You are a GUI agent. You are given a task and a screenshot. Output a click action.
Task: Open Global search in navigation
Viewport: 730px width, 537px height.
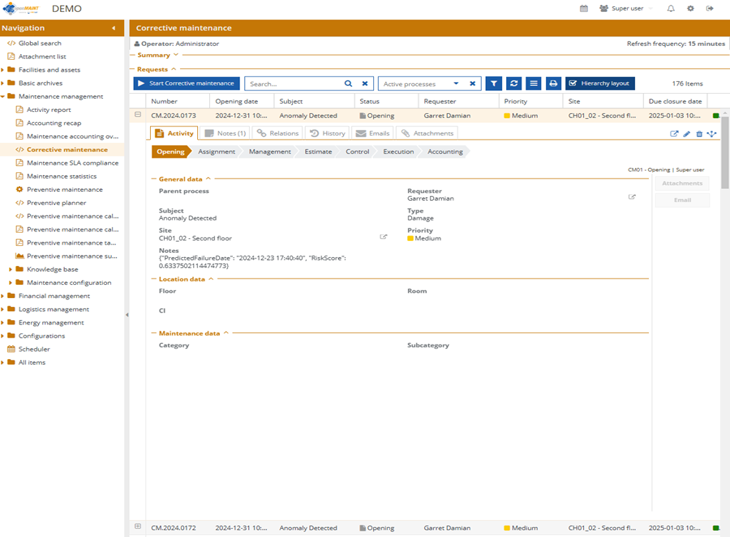tap(40, 43)
